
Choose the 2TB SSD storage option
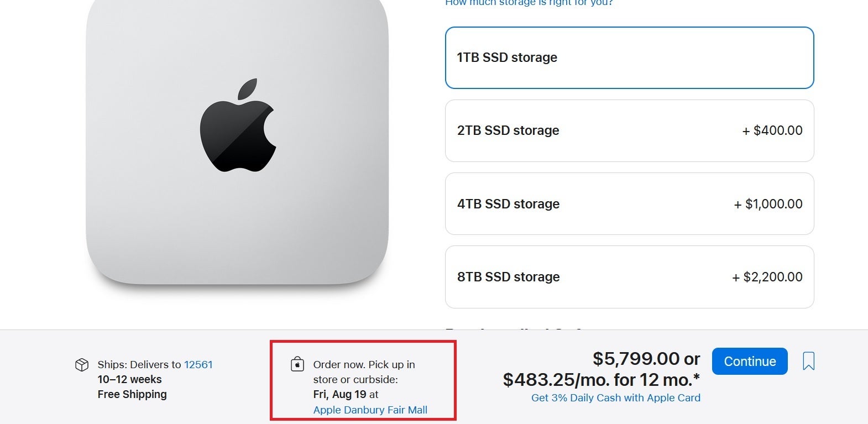[x=629, y=130]
